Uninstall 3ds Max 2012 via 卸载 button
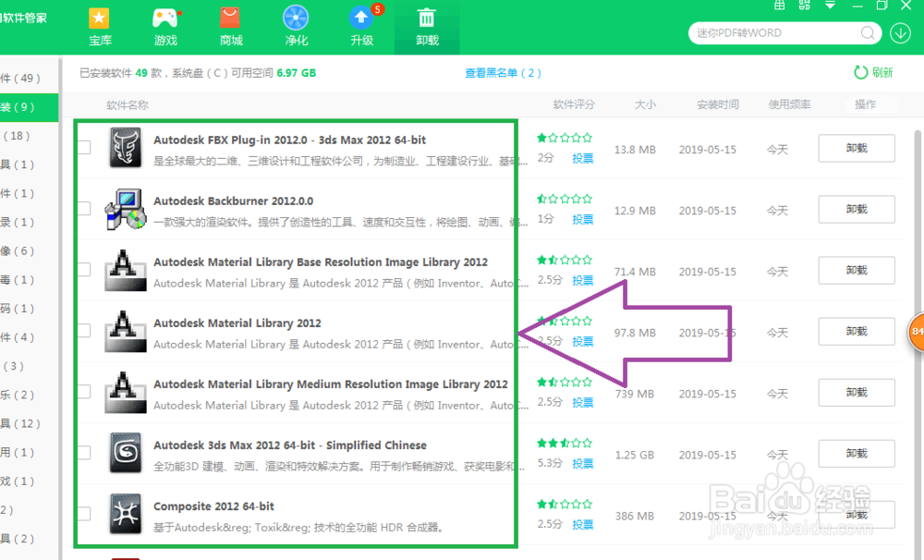The height and width of the screenshot is (560, 924). [x=857, y=454]
